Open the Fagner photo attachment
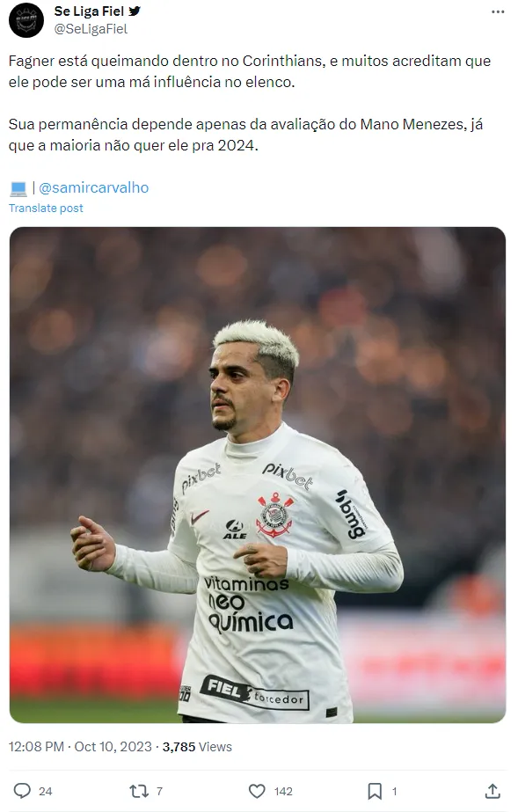This screenshot has height=812, width=518. (x=258, y=475)
